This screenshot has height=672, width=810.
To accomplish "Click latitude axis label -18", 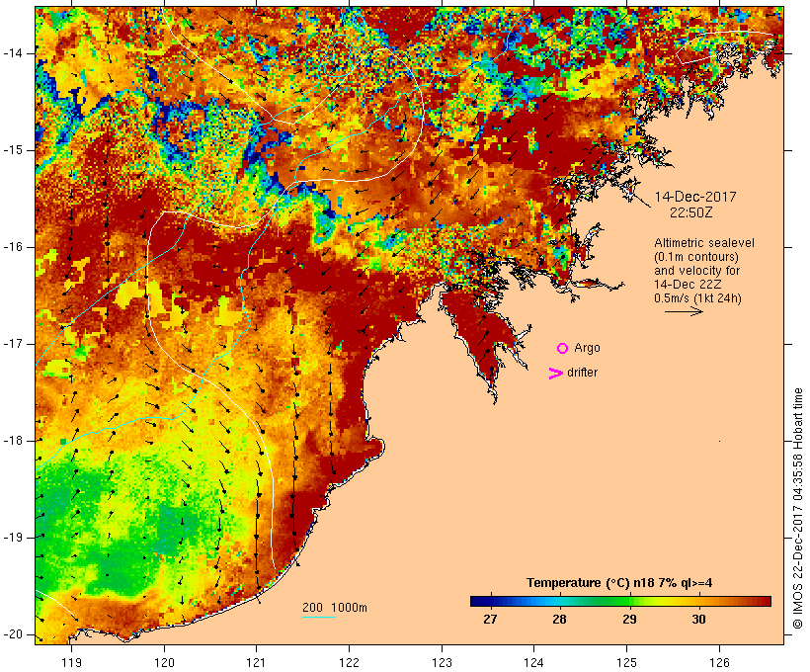I will coord(13,441).
